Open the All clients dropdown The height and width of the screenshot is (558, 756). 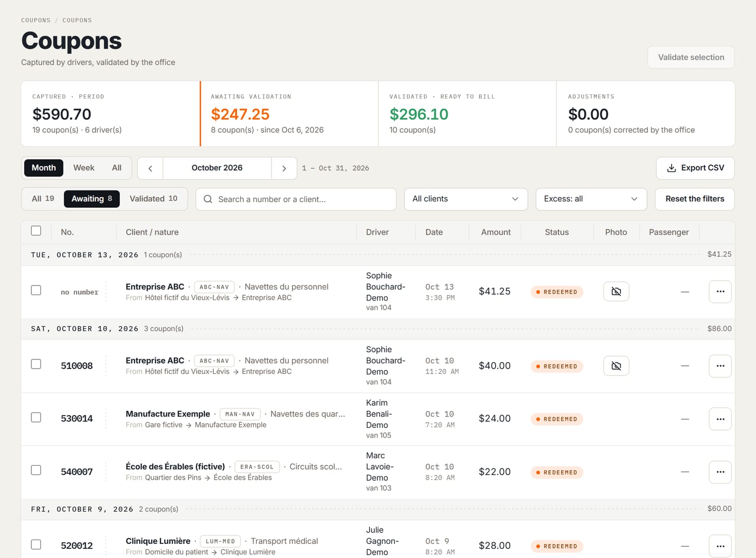(466, 199)
